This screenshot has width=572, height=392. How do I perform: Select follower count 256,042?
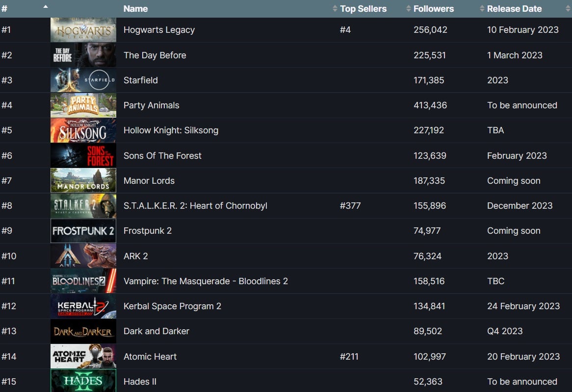430,30
